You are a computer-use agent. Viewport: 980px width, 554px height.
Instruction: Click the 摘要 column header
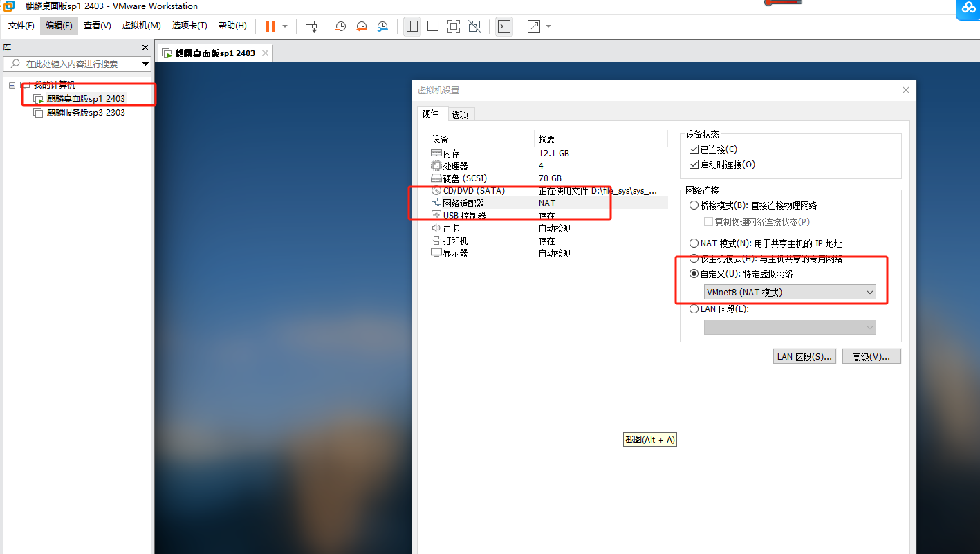[x=601, y=139]
